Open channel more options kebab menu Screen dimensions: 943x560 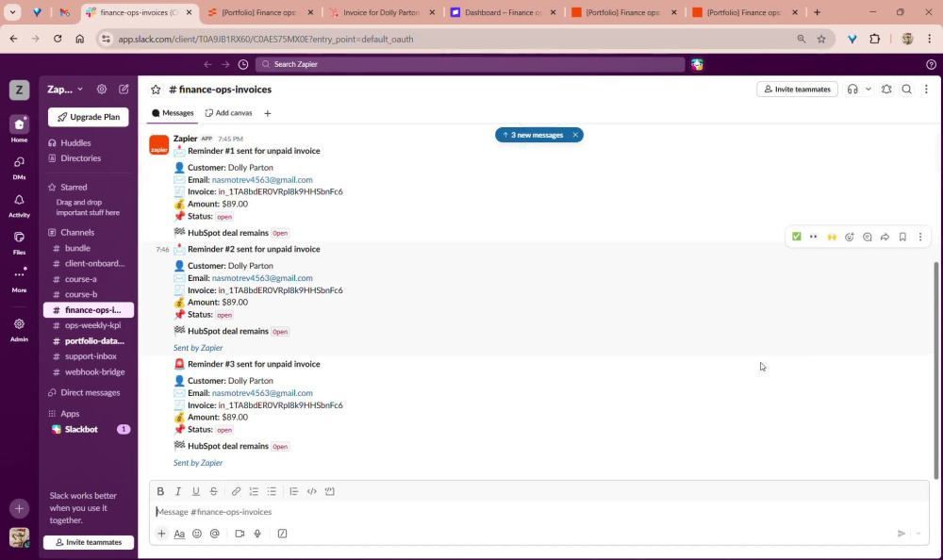pos(926,89)
